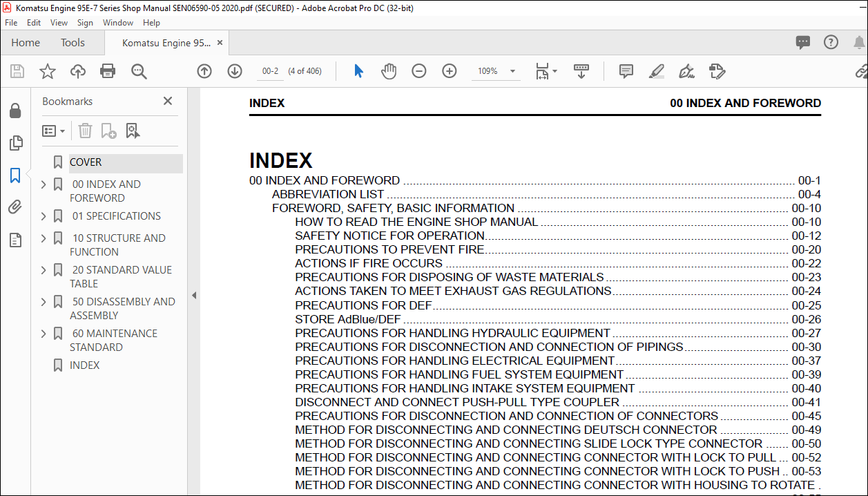
Task: Open the sign document pen tool
Action: tap(686, 71)
